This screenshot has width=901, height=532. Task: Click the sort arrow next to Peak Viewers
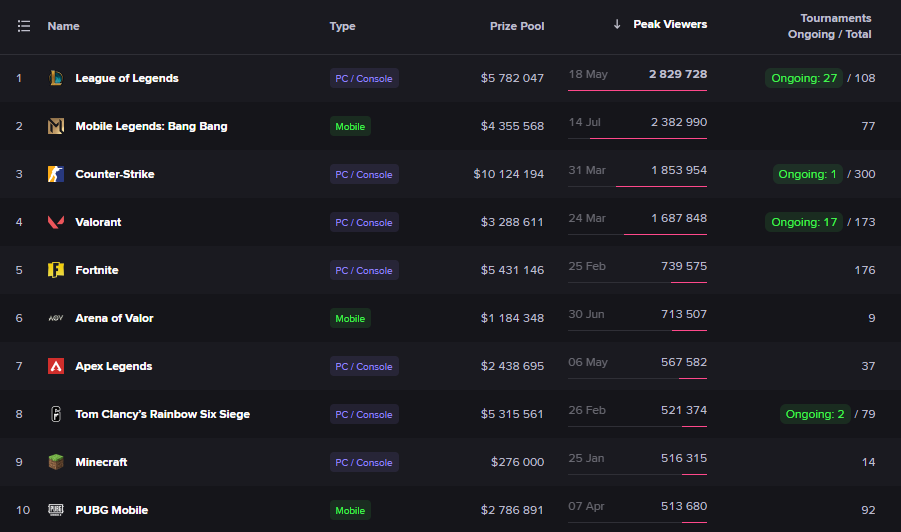click(617, 24)
